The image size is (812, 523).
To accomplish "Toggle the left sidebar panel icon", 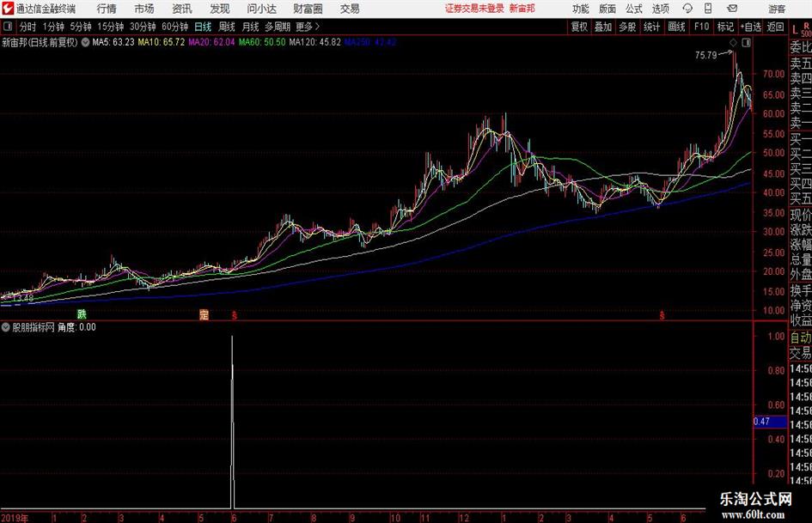I will pos(7,27).
